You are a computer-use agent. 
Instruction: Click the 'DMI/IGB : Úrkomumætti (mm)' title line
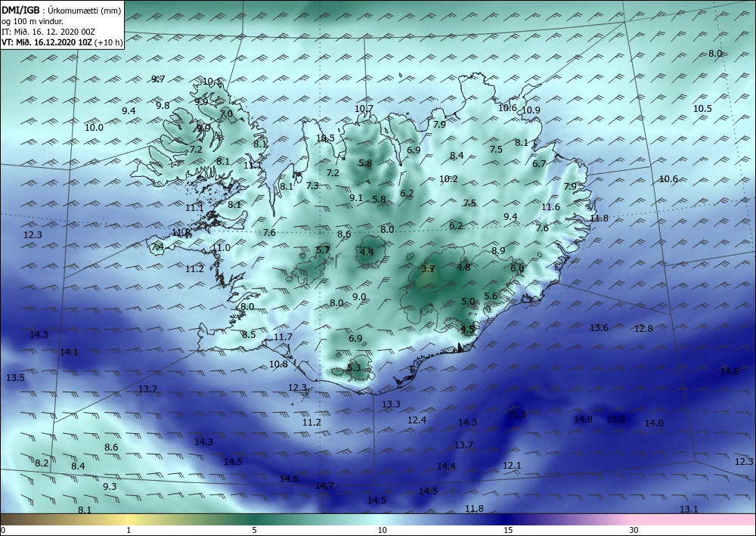tap(61, 10)
